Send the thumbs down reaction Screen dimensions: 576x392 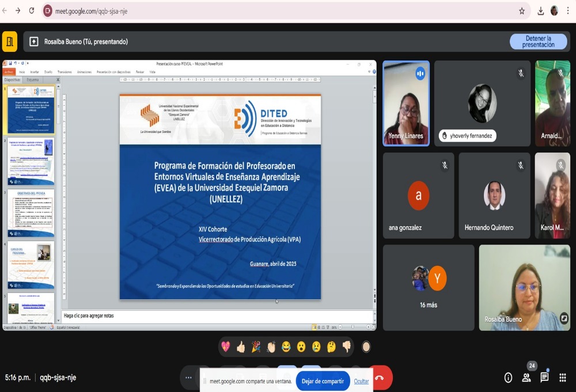(347, 347)
